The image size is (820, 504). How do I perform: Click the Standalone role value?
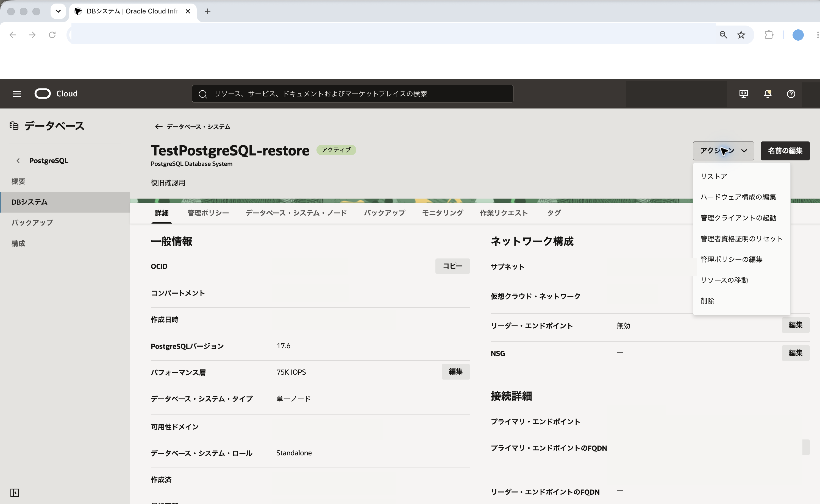(x=294, y=453)
